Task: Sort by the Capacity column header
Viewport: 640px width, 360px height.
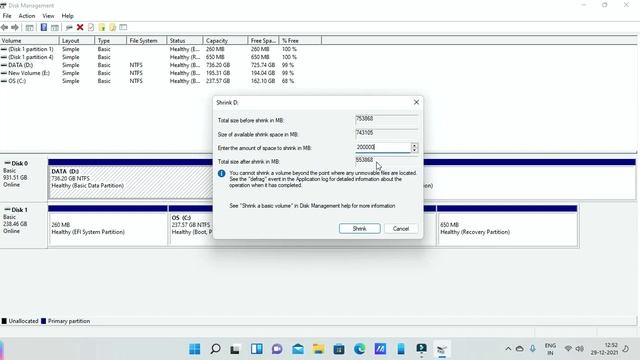Action: pos(225,40)
